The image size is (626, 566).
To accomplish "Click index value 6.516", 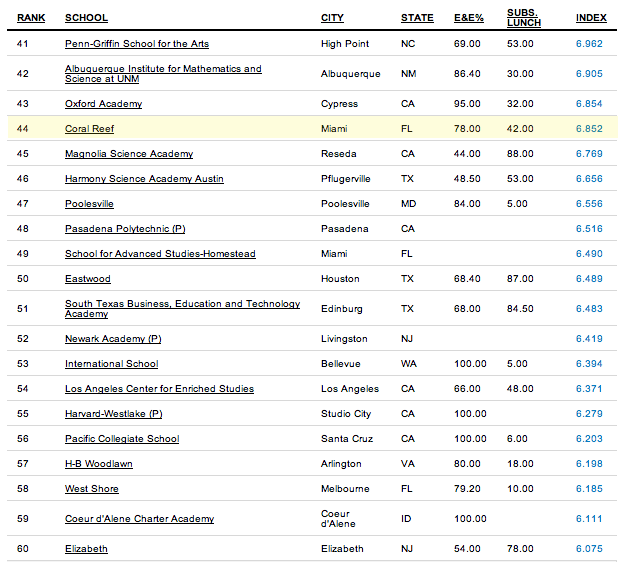I will tap(589, 229).
